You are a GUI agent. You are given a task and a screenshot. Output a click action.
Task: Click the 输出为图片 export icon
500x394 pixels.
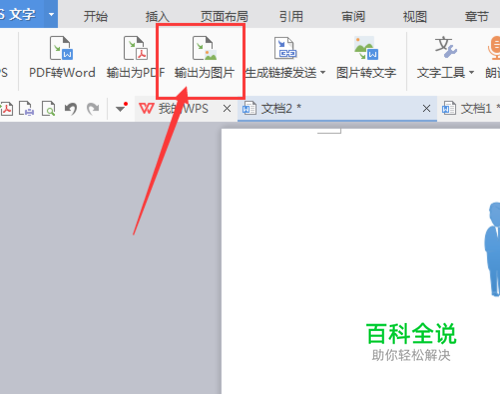[x=204, y=48]
